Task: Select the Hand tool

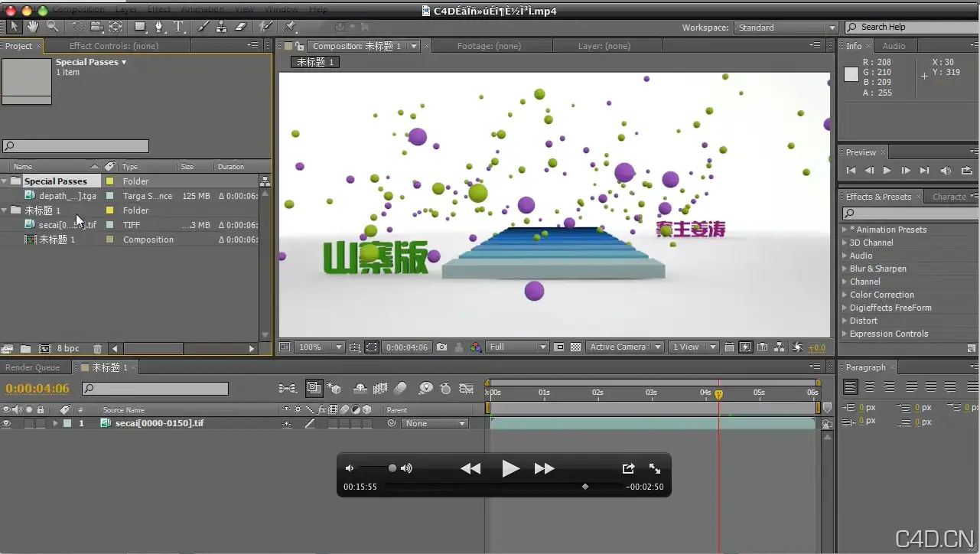Action: (x=34, y=26)
